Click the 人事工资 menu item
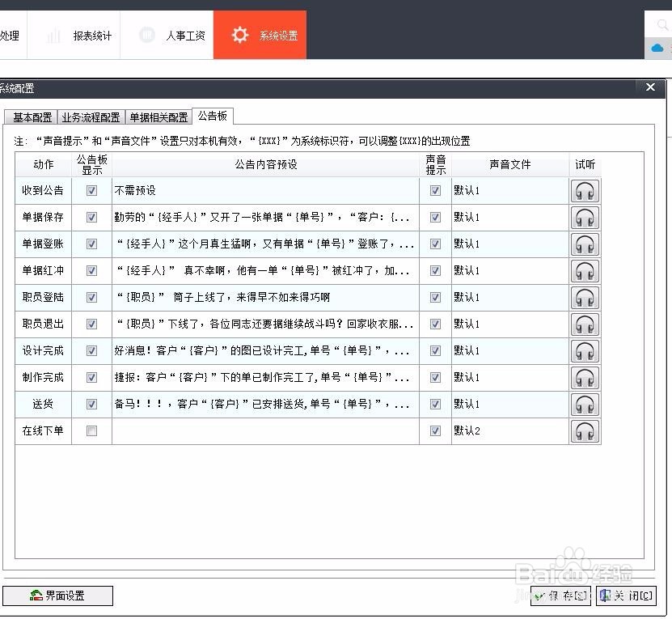The width and height of the screenshot is (672, 619). pyautogui.click(x=177, y=35)
